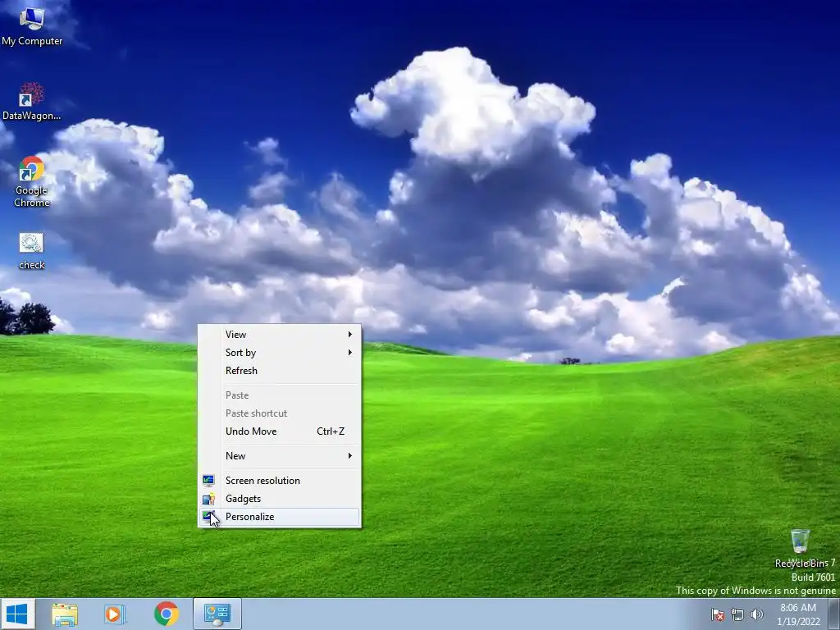Screen dimensions: 840x630
Task: Click the Show desktop button in taskbar corner
Action: pos(834,614)
